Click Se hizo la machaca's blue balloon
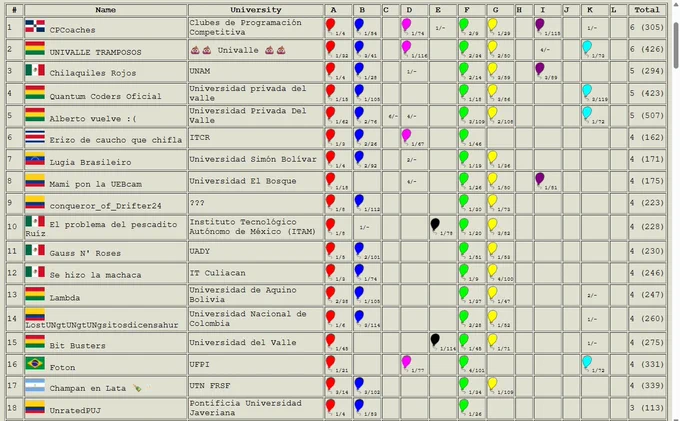The image size is (680, 421). pyautogui.click(x=359, y=271)
